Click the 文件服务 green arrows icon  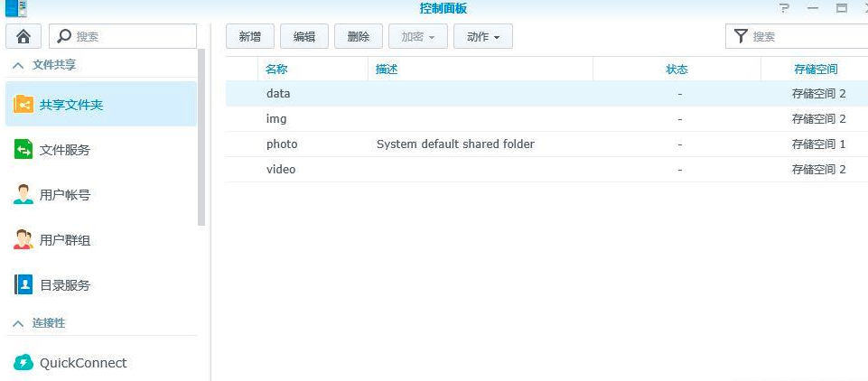(x=23, y=150)
